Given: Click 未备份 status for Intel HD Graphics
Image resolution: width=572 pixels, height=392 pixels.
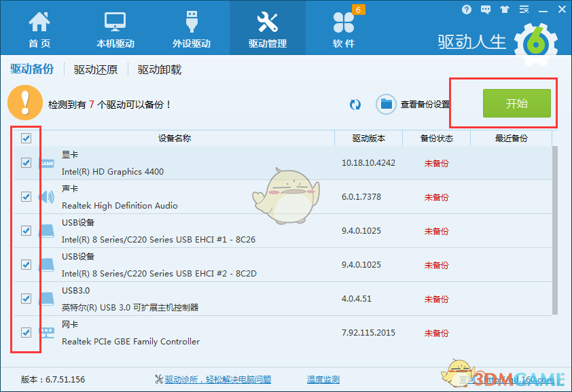Looking at the screenshot, I should click(x=436, y=163).
